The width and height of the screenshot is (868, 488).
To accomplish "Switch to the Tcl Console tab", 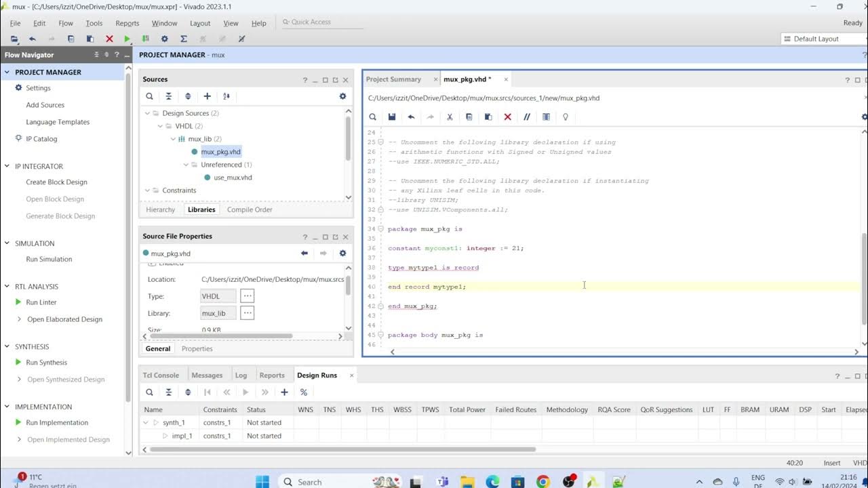I will point(161,375).
